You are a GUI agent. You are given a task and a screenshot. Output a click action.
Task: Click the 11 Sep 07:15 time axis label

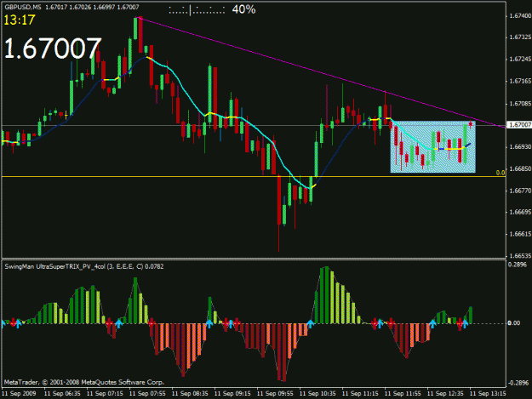(x=105, y=393)
